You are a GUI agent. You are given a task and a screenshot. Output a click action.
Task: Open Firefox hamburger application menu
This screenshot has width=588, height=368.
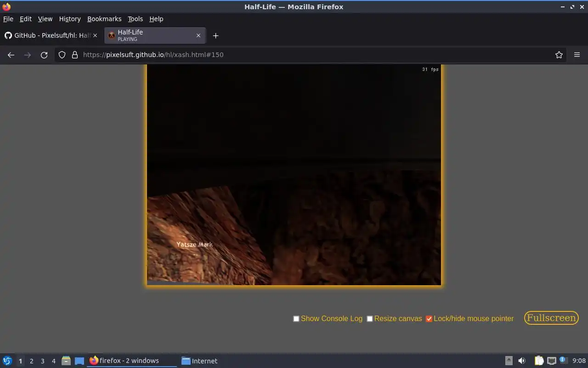(x=577, y=55)
